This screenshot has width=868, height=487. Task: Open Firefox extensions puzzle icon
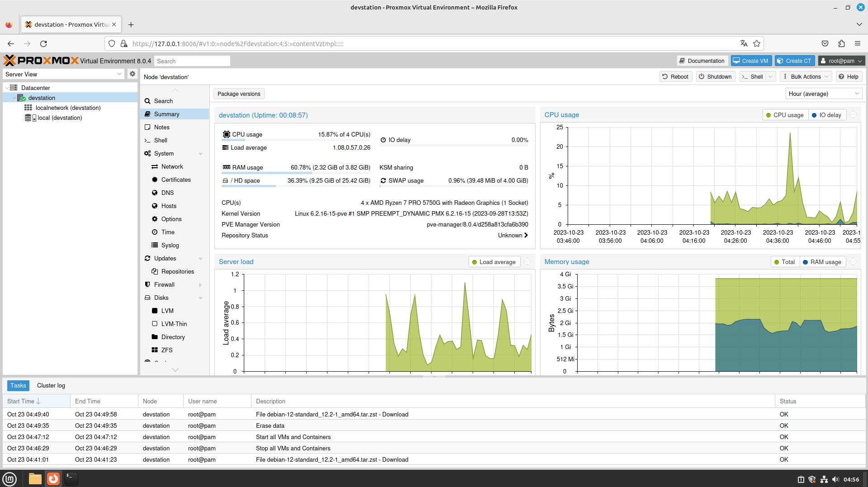click(x=841, y=43)
